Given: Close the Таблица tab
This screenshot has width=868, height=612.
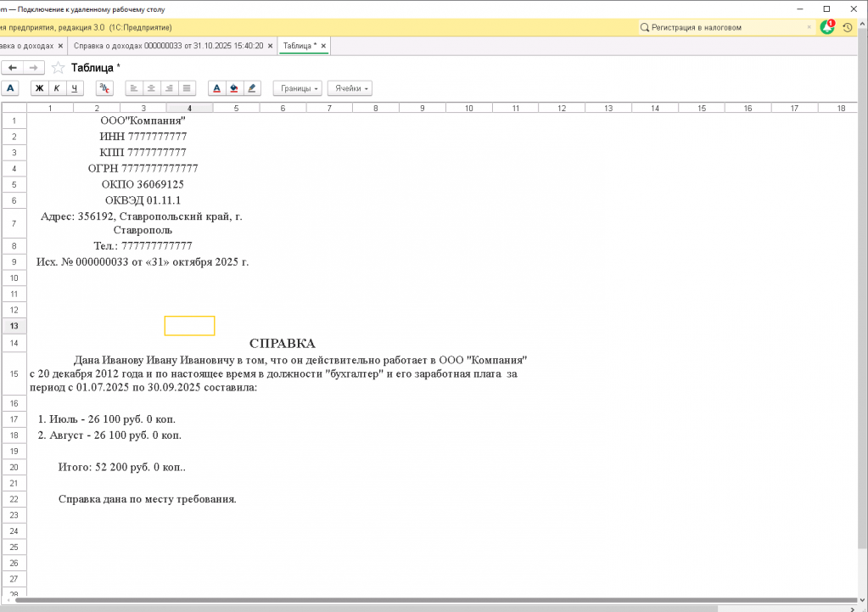Looking at the screenshot, I should (323, 46).
